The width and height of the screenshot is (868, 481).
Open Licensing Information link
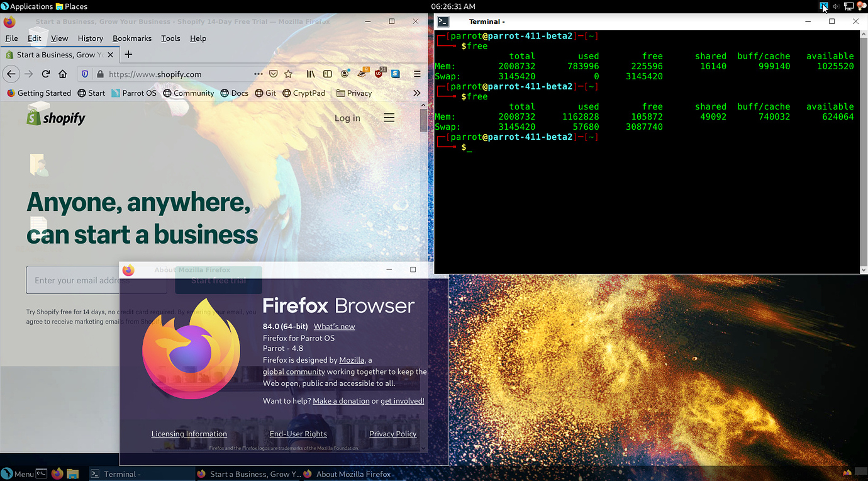(x=189, y=434)
